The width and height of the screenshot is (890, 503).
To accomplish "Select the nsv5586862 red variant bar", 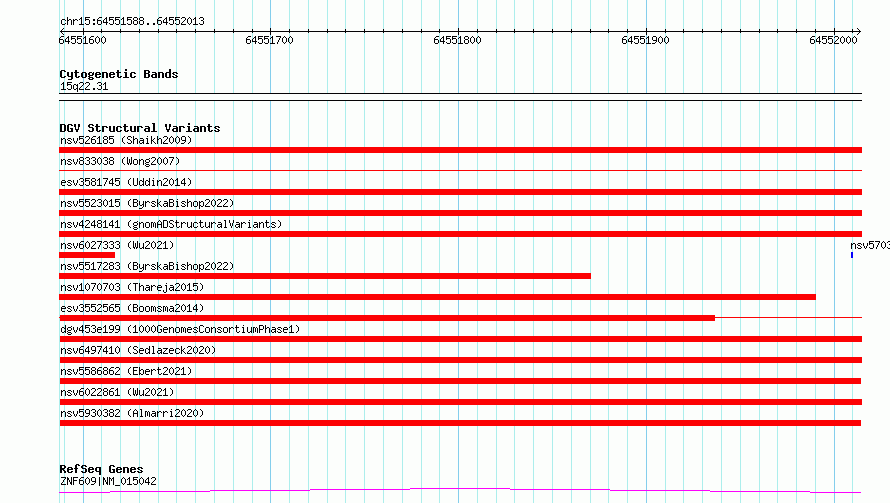I will coord(460,381).
